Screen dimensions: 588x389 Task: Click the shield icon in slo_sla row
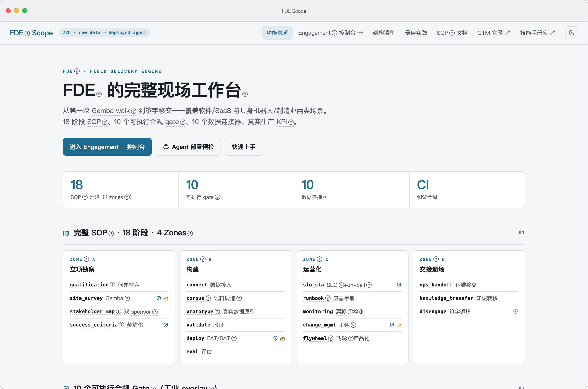(399, 285)
